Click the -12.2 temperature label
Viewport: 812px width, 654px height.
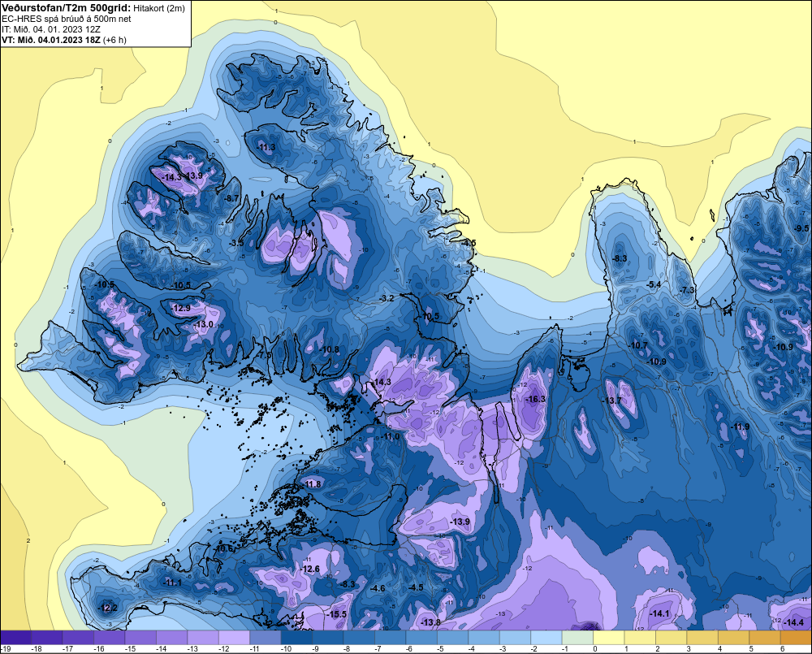[x=107, y=609]
